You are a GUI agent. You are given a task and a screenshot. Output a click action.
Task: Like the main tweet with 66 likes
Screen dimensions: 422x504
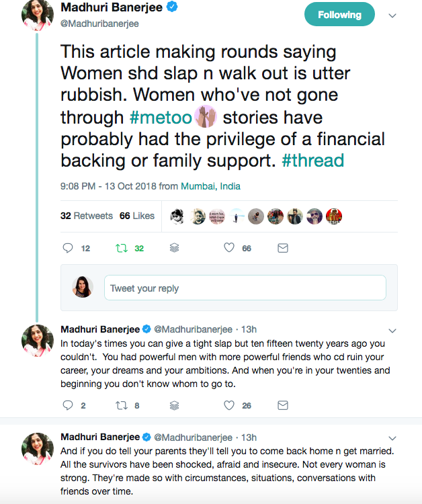(229, 248)
